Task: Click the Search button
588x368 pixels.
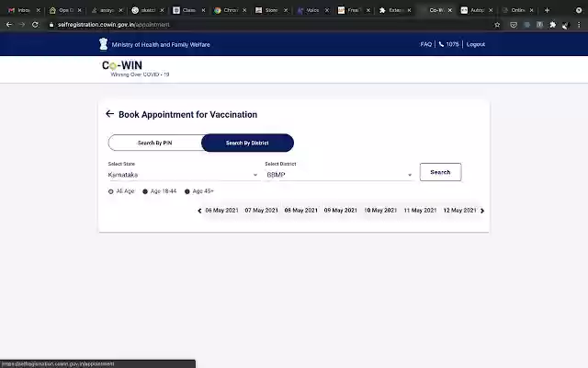Action: pos(440,172)
